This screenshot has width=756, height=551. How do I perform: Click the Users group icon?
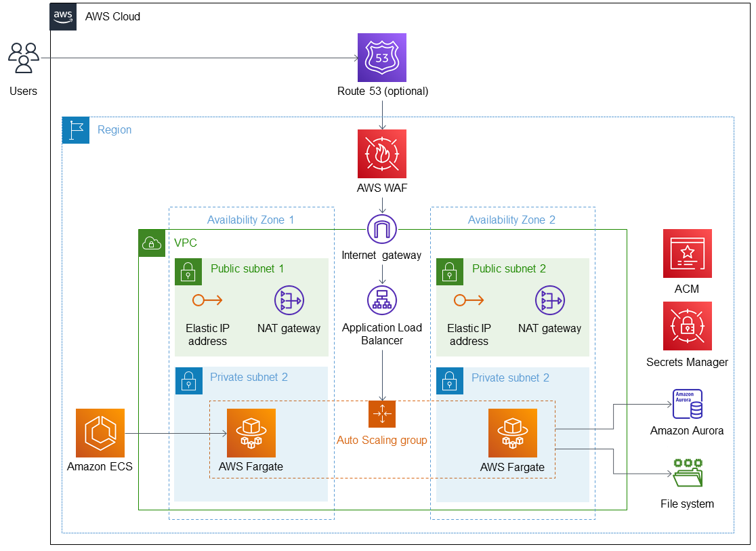[x=23, y=58]
